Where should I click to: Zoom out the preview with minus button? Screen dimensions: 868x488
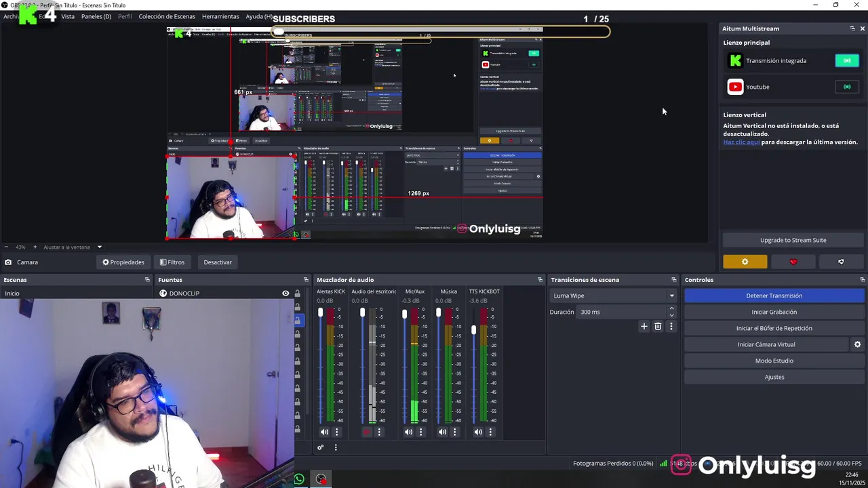coord(6,247)
